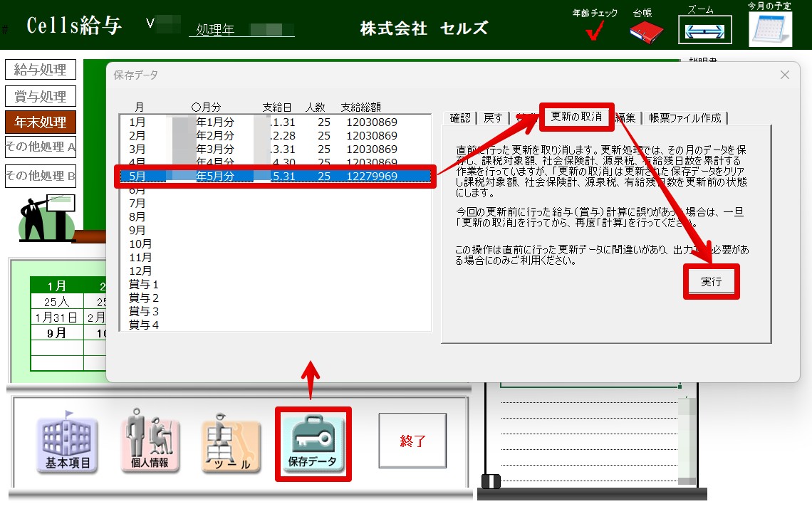This screenshot has height=509, width=812.
Task: Close the 保存データ dialog
Action: [784, 75]
